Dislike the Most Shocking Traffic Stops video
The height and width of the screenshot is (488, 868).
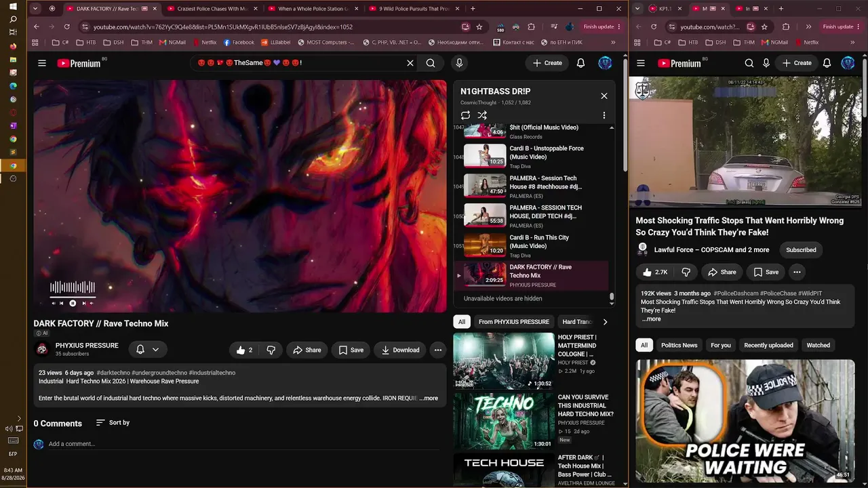(x=686, y=272)
